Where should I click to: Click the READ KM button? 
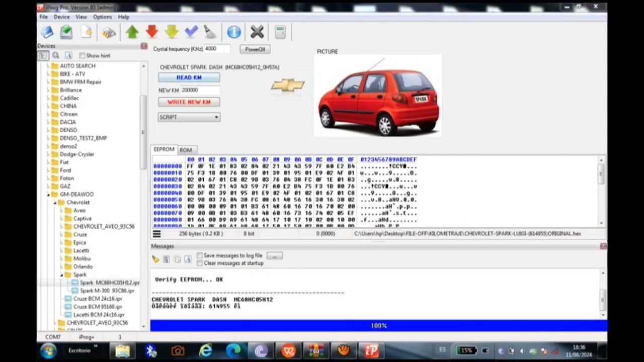pyautogui.click(x=189, y=77)
